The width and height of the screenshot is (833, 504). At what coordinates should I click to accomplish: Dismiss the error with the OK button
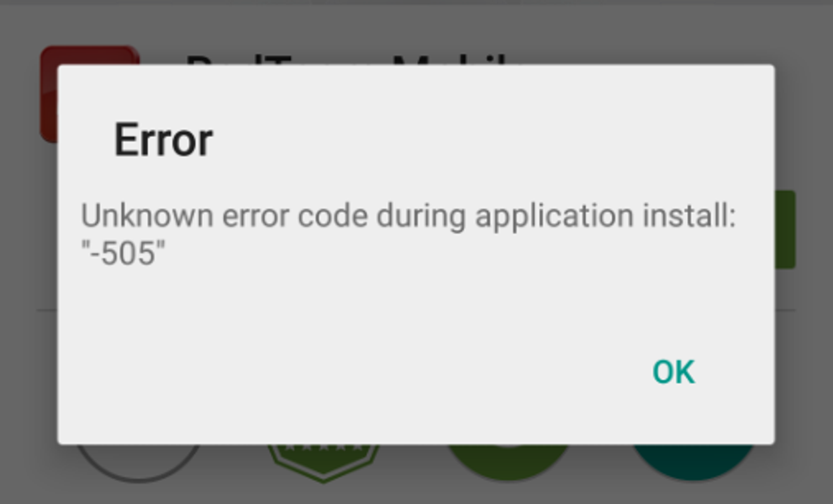673,372
